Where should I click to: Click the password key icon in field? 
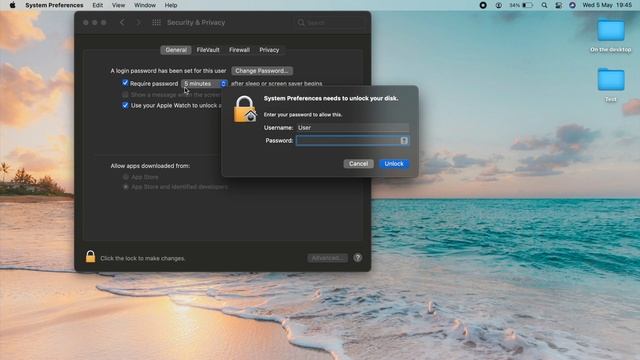tap(404, 140)
